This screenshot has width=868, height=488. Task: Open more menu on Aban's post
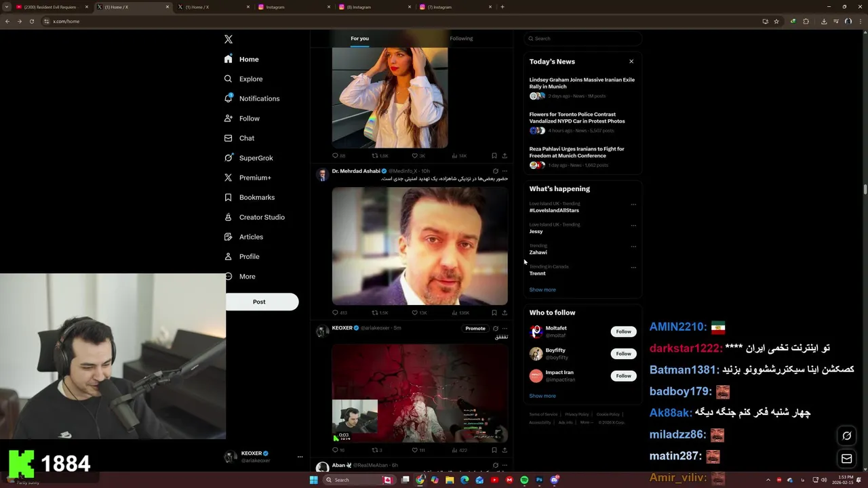[505, 466]
